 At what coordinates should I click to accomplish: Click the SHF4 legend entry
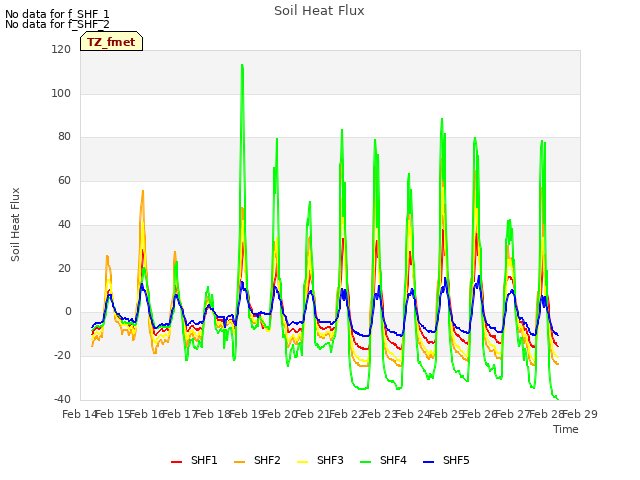coord(383,460)
